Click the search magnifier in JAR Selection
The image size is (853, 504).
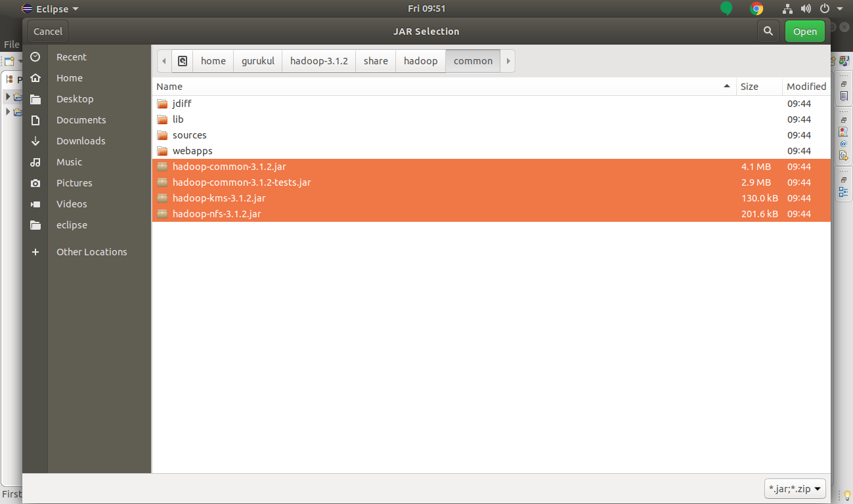pyautogui.click(x=768, y=31)
